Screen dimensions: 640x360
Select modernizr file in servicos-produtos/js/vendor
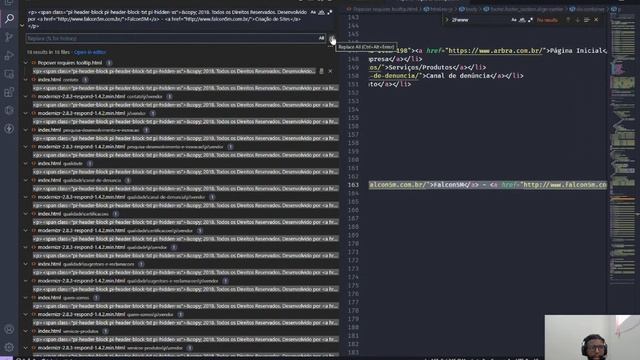110,348
